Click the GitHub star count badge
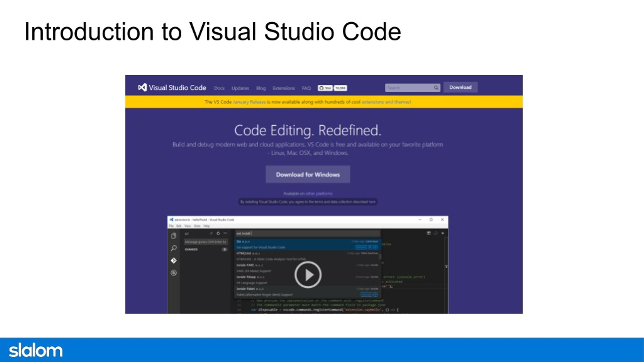Image resolution: width=644 pixels, height=362 pixels. 341,88
